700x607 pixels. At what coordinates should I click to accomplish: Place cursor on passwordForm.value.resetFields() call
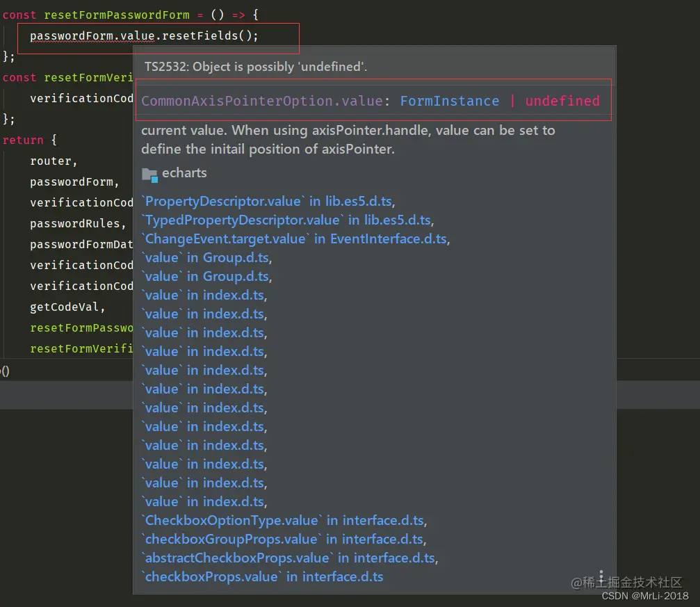click(144, 35)
